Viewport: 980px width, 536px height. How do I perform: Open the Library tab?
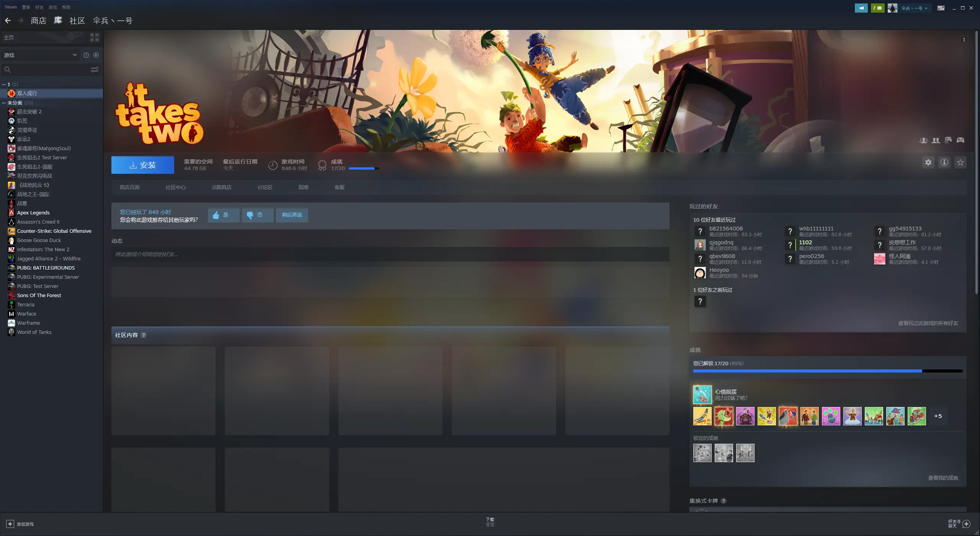click(x=58, y=21)
